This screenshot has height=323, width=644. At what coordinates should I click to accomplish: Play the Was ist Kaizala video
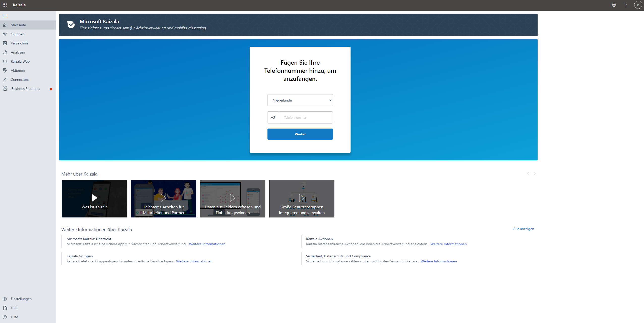coord(95,198)
